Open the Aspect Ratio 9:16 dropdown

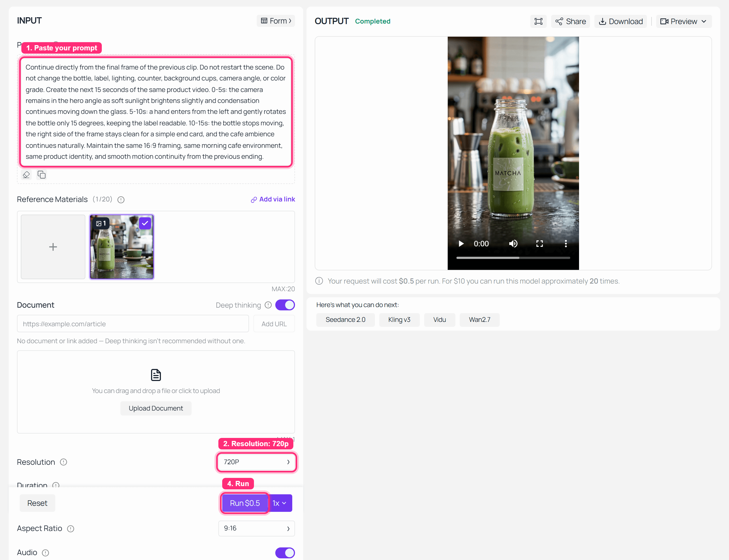coord(256,528)
